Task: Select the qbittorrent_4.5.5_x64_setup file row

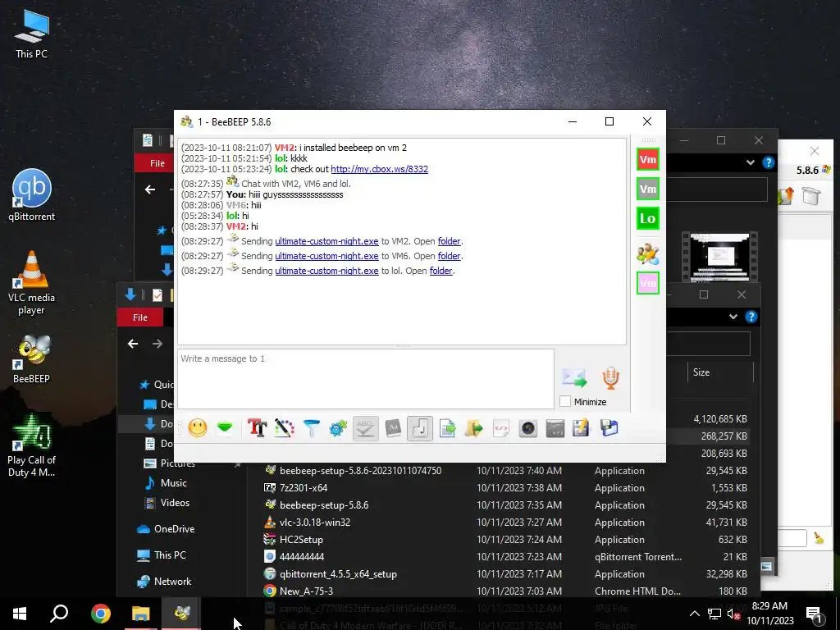Action: (x=505, y=573)
